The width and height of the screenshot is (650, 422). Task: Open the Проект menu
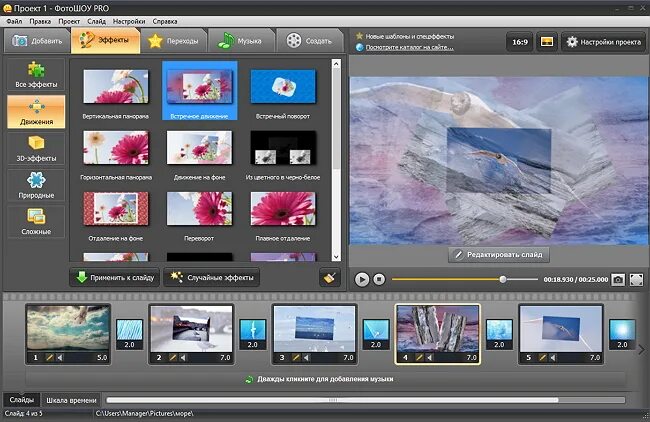pos(69,21)
